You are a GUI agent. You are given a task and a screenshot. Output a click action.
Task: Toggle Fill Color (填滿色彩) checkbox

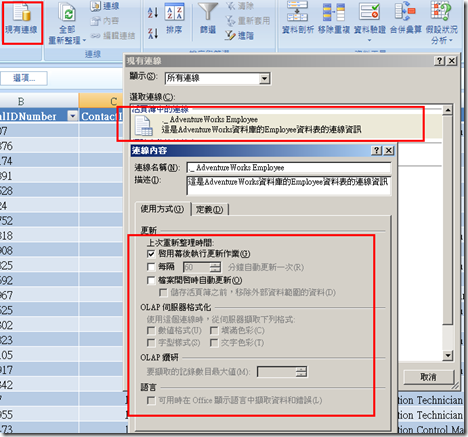click(214, 331)
